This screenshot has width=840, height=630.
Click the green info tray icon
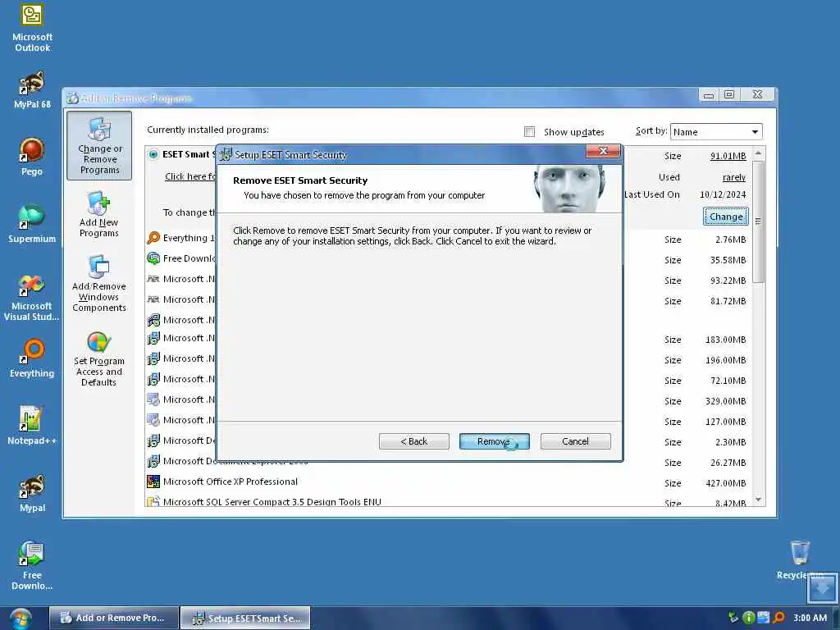point(748,618)
